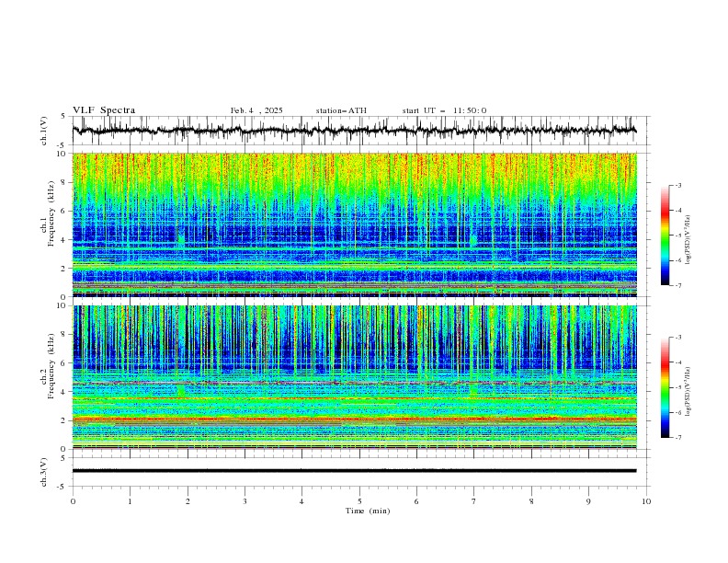728x563 pixels.
Task: Click the "4" kHz tick on ch.2 frequency axis
Action: click(63, 392)
